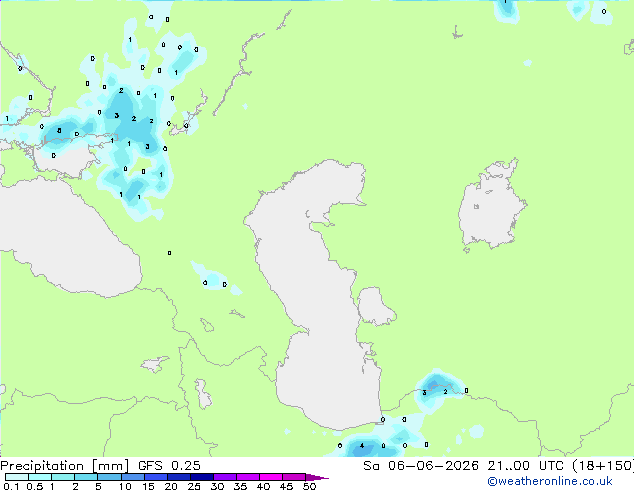Click the '21.00 UTC' time label
634x490 pixels.
pos(525,466)
